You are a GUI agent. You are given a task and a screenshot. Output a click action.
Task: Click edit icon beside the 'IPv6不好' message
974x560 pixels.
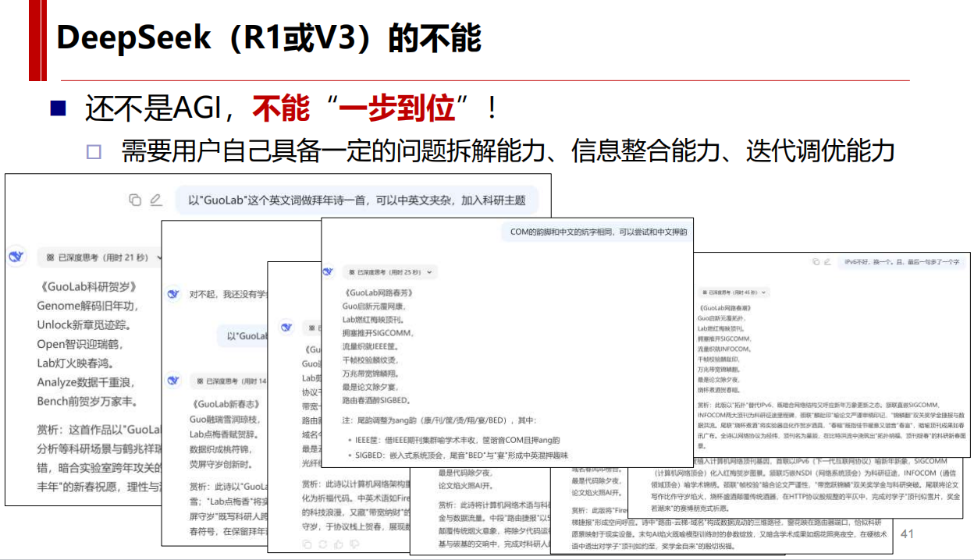(x=827, y=262)
